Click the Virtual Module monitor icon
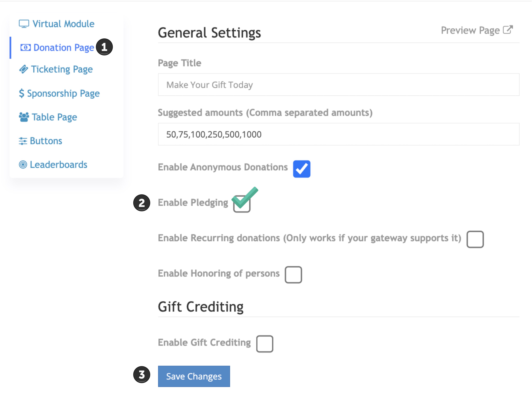 click(24, 24)
